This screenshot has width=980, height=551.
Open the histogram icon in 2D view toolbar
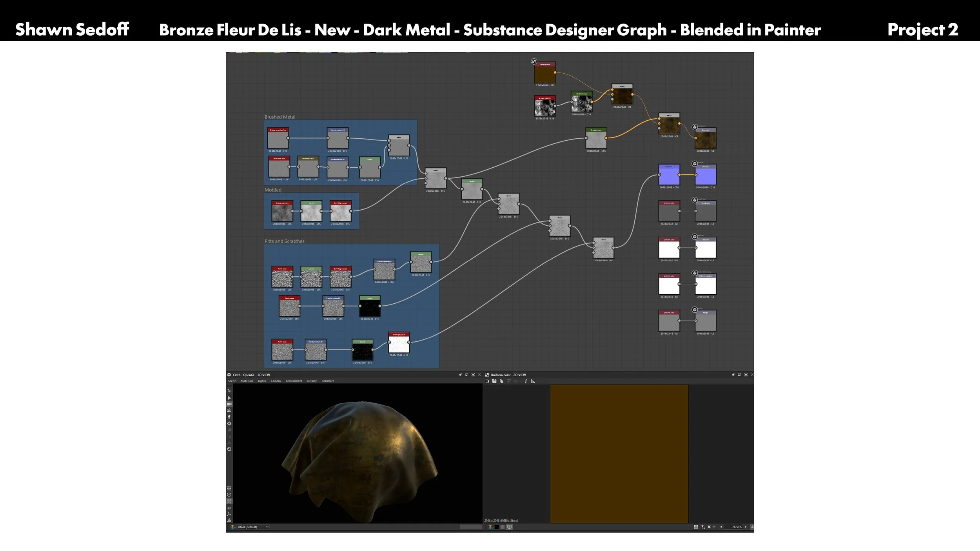tap(533, 381)
